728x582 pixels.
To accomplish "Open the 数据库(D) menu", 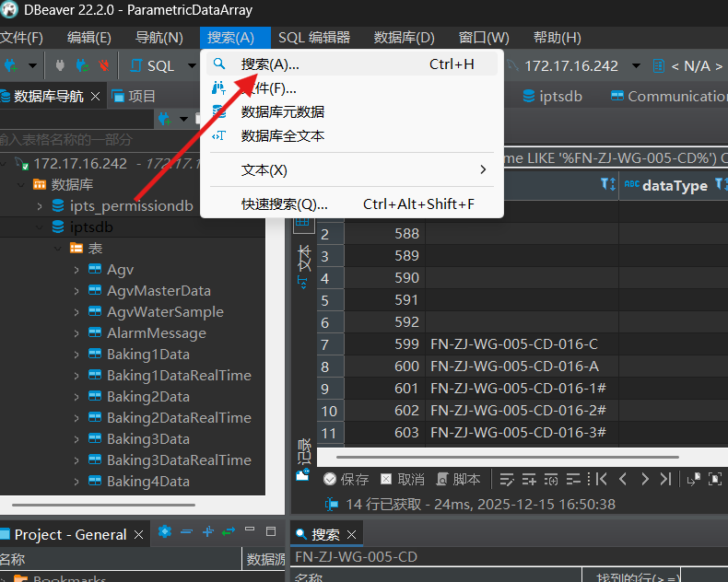I will pos(404,38).
